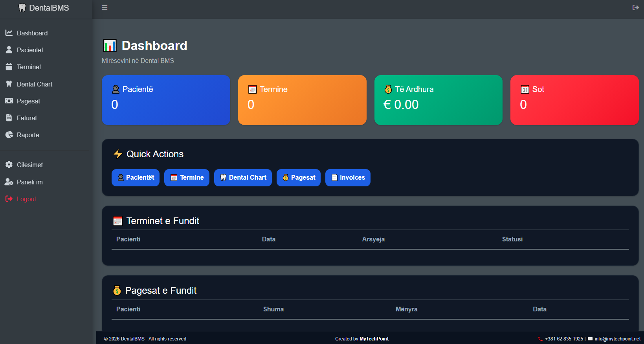
Task: Open Cilesimet settings in sidebar
Action: pyautogui.click(x=30, y=165)
